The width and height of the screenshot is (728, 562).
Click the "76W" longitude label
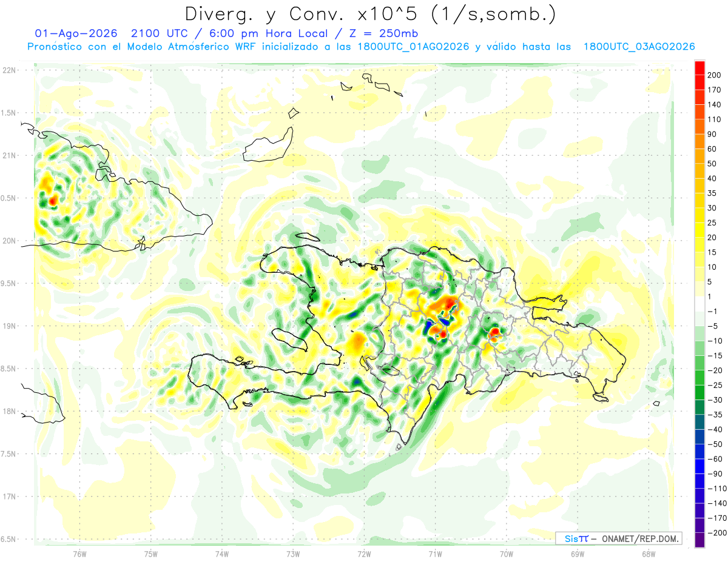click(80, 554)
